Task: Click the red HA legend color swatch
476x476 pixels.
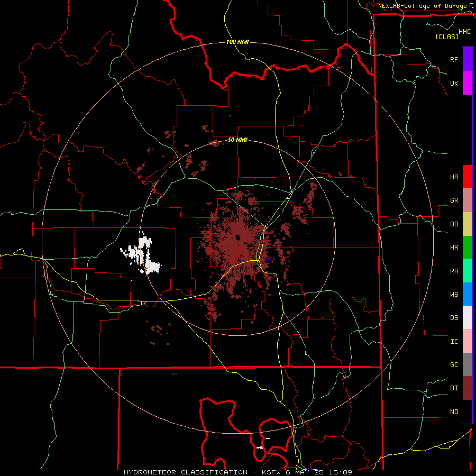Action: point(467,177)
